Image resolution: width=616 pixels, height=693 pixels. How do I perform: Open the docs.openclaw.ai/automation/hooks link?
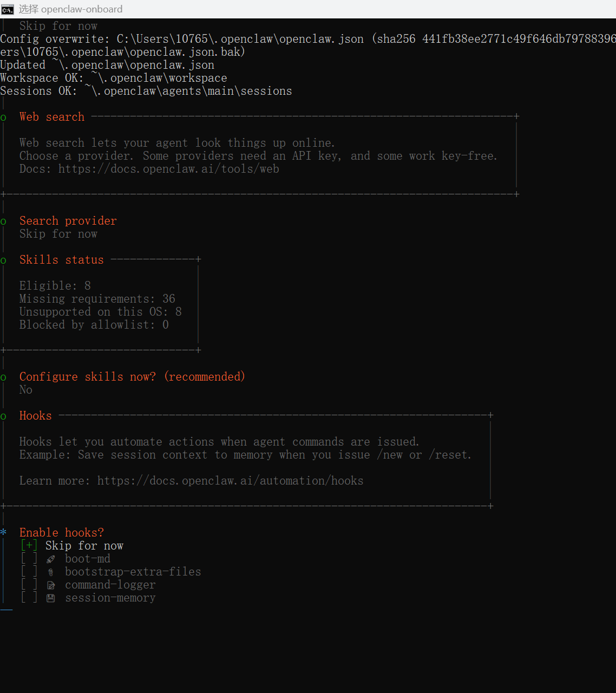pyautogui.click(x=231, y=481)
